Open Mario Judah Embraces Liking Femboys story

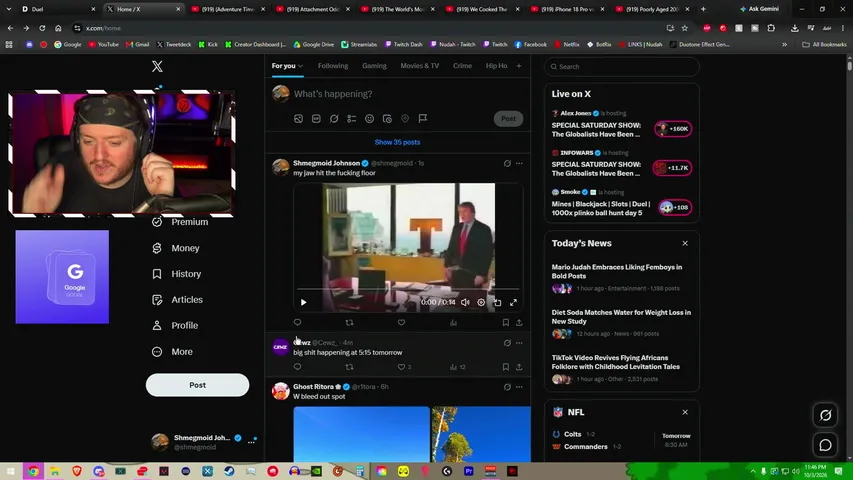pos(616,272)
